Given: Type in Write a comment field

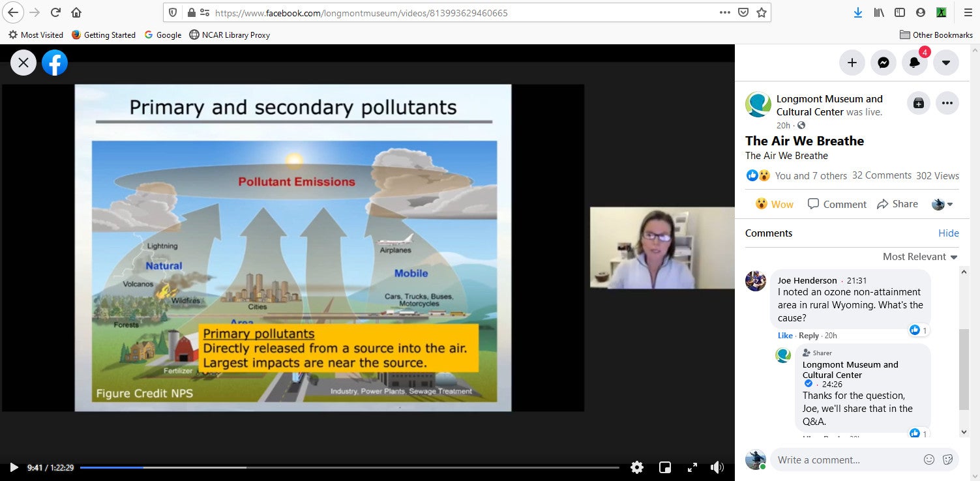Looking at the screenshot, I should 848,459.
